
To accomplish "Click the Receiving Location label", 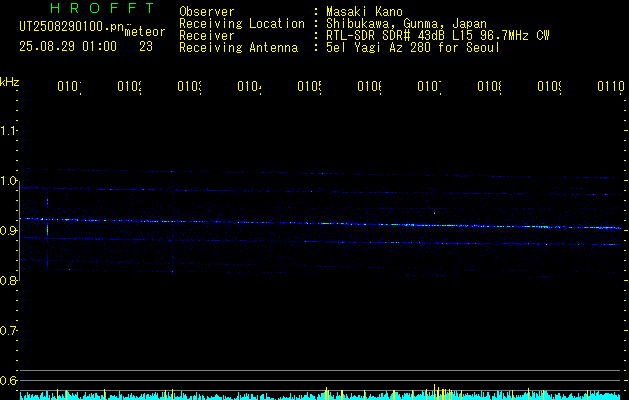I will (242, 24).
